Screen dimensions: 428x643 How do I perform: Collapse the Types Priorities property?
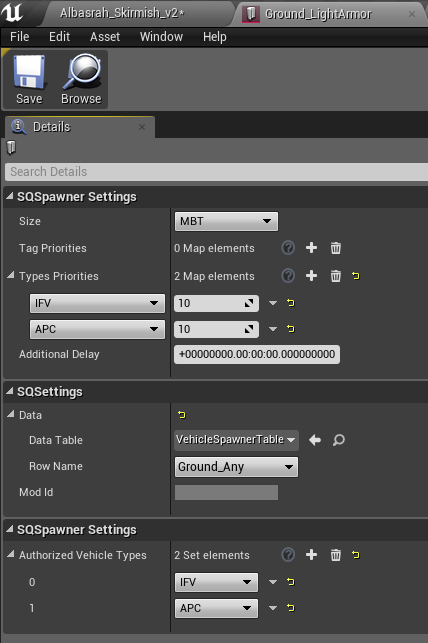pos(11,275)
